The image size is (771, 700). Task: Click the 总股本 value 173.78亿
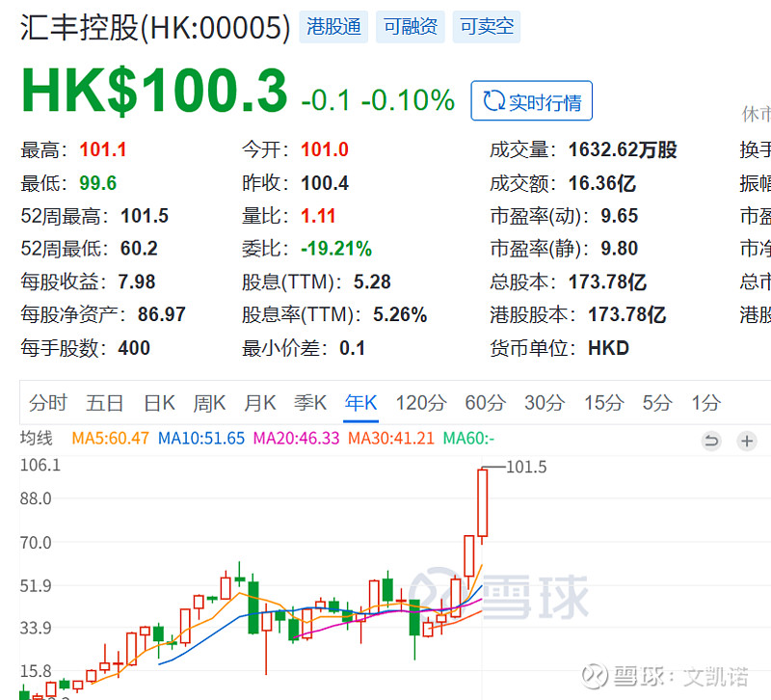click(x=607, y=282)
